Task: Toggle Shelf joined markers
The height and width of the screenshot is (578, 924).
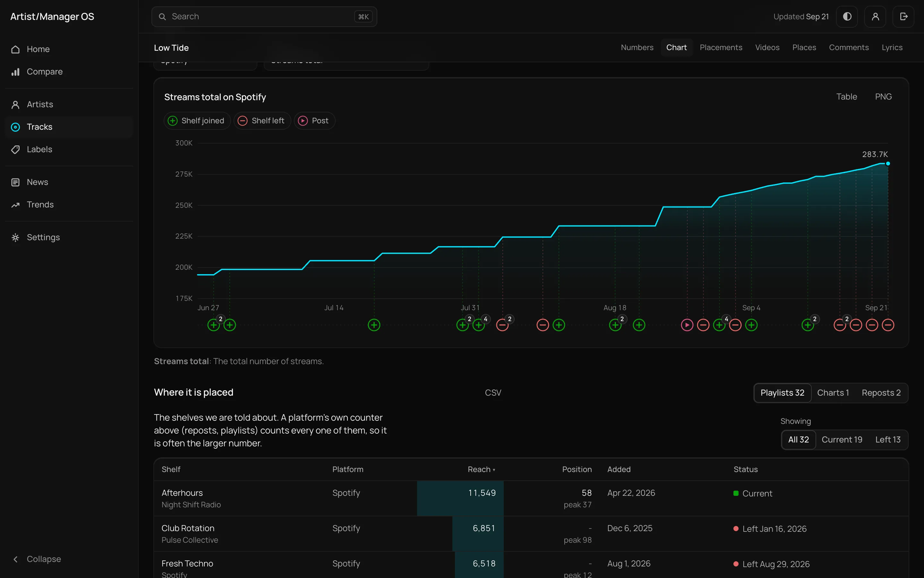Action: pyautogui.click(x=197, y=121)
